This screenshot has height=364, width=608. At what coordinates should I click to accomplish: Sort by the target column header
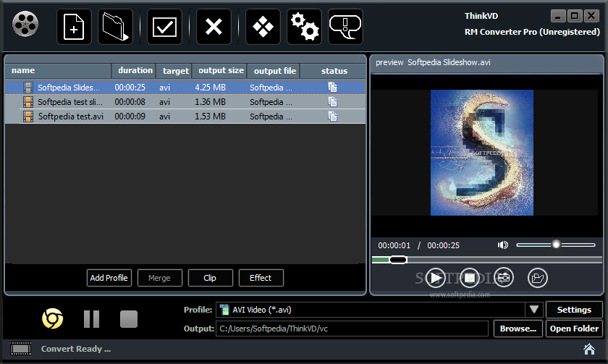tap(174, 70)
